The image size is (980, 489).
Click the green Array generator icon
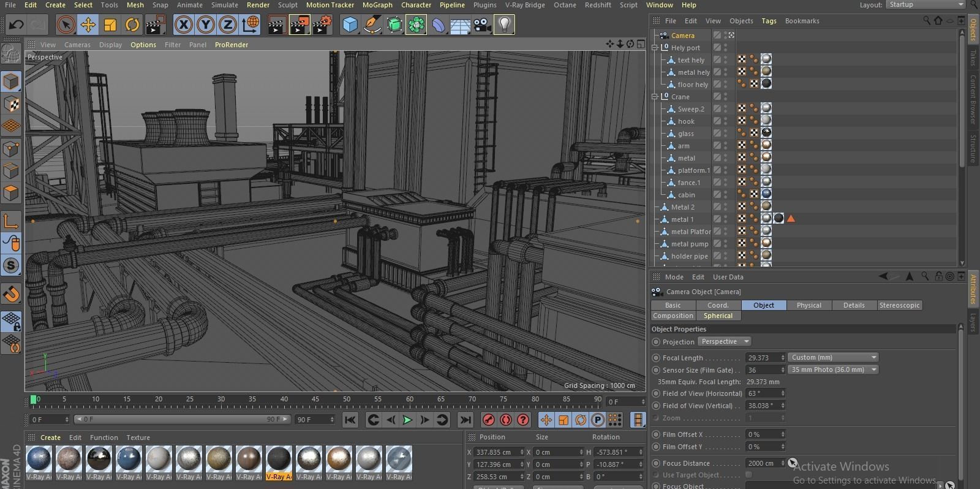click(394, 25)
